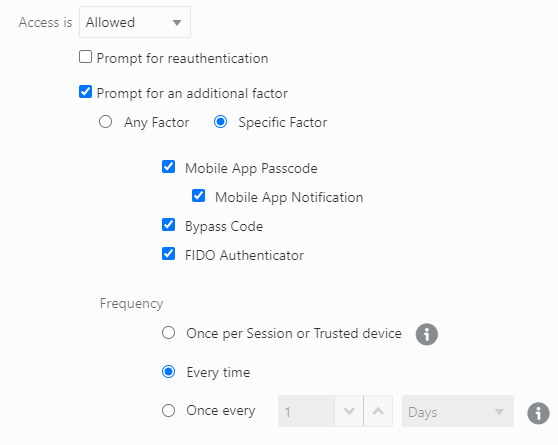
Task: Click the Once every number input field
Action: tap(306, 411)
